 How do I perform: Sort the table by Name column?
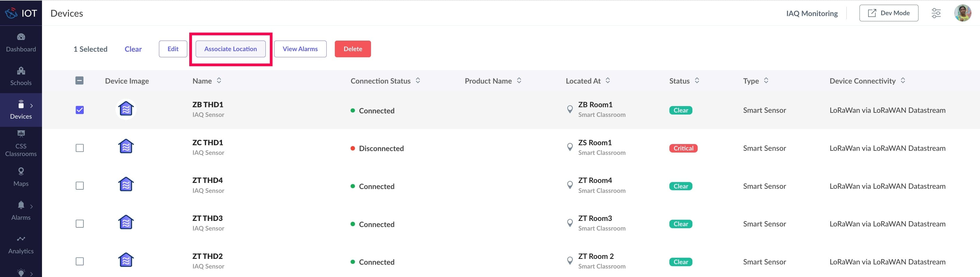pos(219,80)
